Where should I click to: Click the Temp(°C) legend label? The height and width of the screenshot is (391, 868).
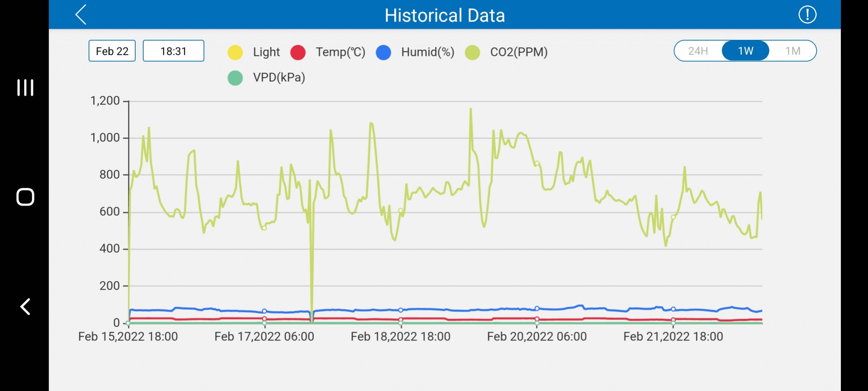(340, 52)
